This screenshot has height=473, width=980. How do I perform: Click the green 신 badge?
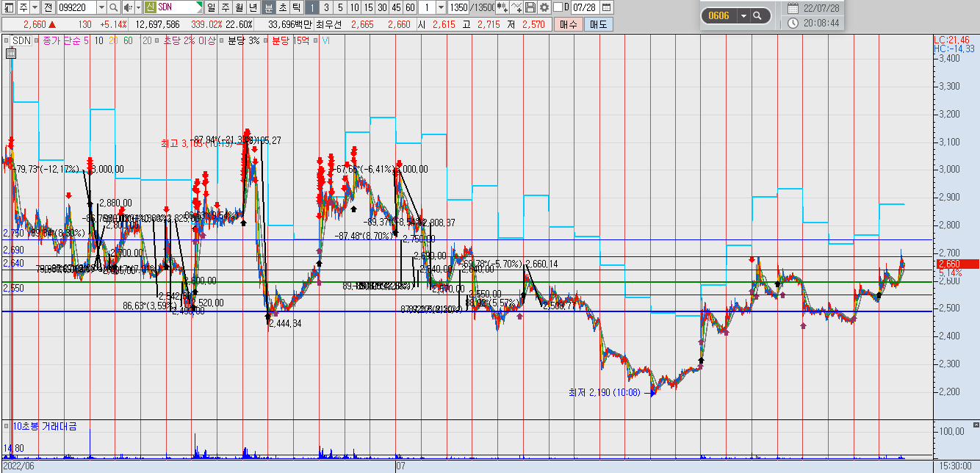pyautogui.click(x=151, y=7)
